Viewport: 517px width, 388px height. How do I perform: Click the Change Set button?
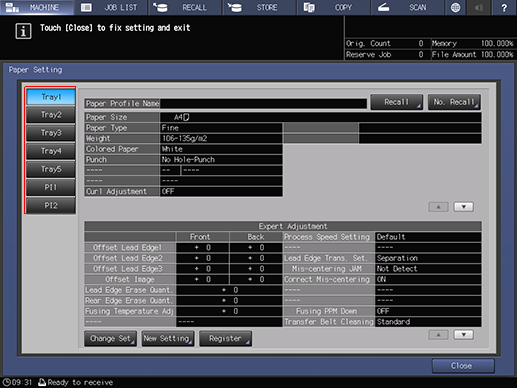[110, 339]
